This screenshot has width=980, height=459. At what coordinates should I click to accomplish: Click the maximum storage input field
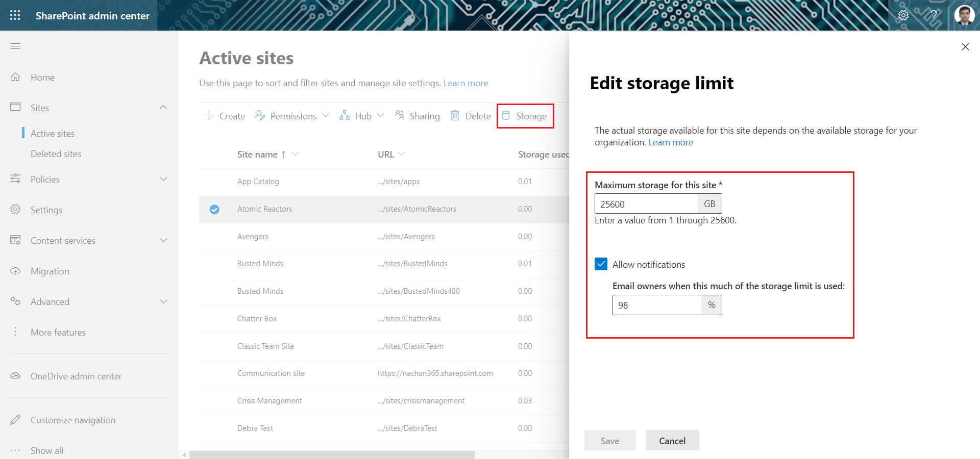[x=646, y=204]
